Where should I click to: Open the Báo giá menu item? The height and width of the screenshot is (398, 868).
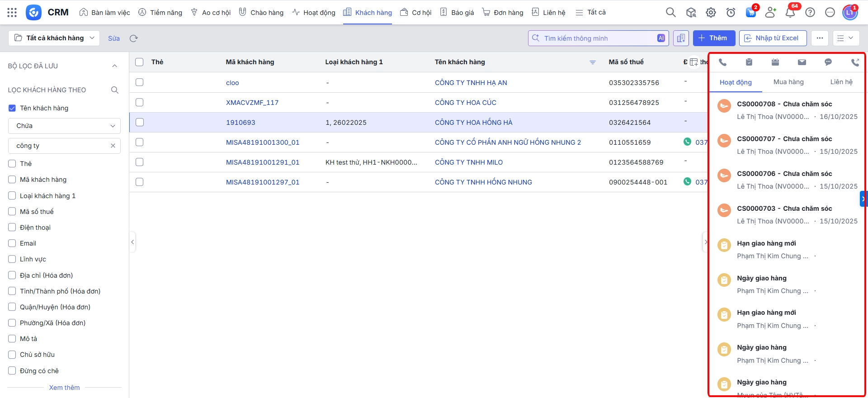457,13
